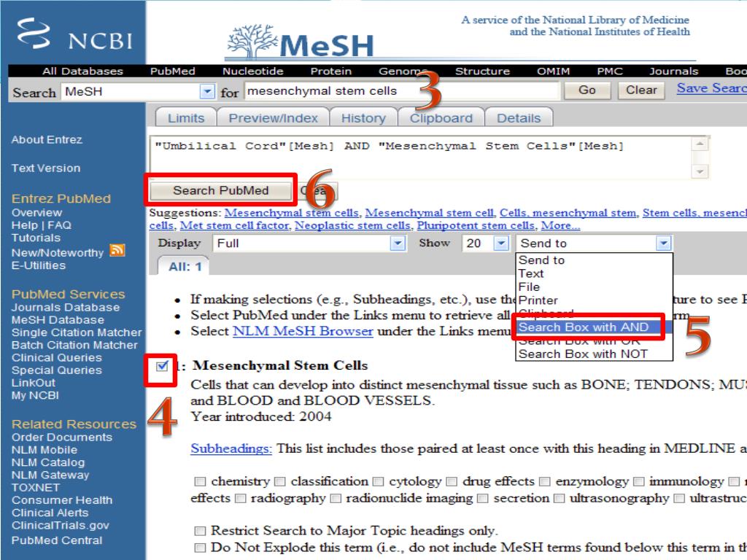Open the Journals link in the database bar

[x=673, y=71]
